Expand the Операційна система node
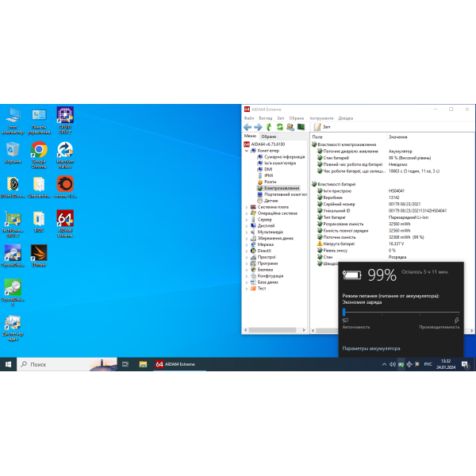 point(247,213)
